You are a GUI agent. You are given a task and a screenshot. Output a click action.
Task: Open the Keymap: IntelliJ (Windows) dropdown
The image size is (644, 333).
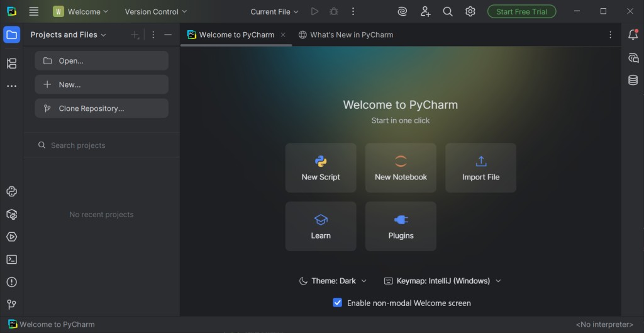tap(442, 281)
